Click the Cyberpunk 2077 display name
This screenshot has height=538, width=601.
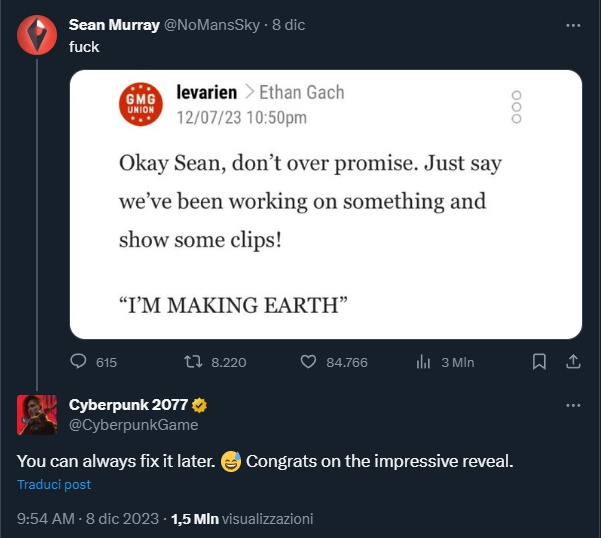pyautogui.click(x=128, y=405)
